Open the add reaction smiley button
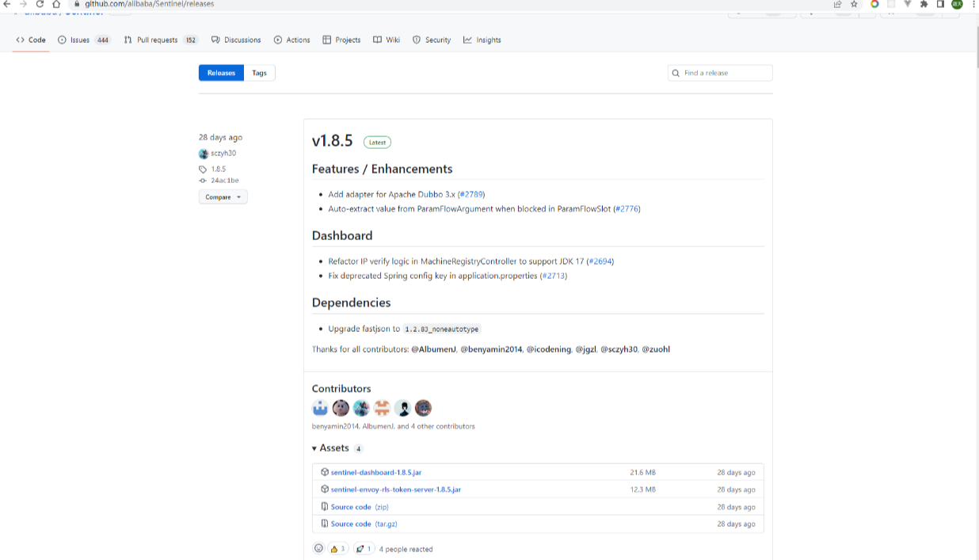Image resolution: width=979 pixels, height=560 pixels. coord(318,548)
